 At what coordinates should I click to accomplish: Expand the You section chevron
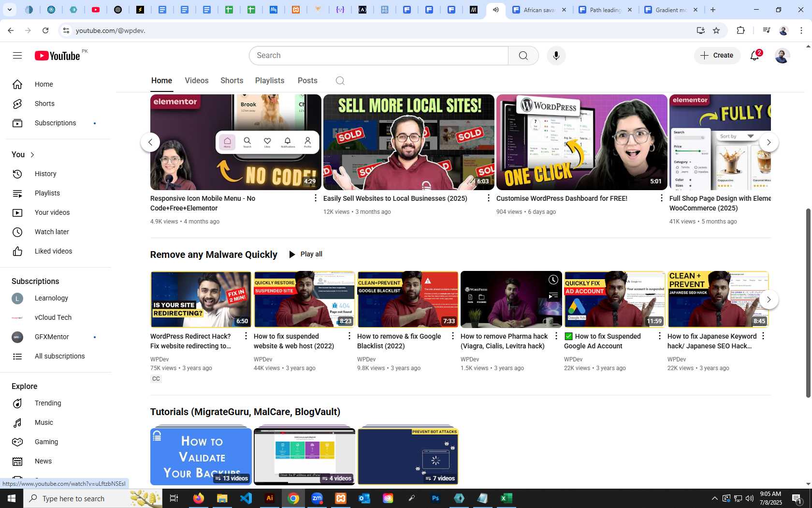(32, 155)
